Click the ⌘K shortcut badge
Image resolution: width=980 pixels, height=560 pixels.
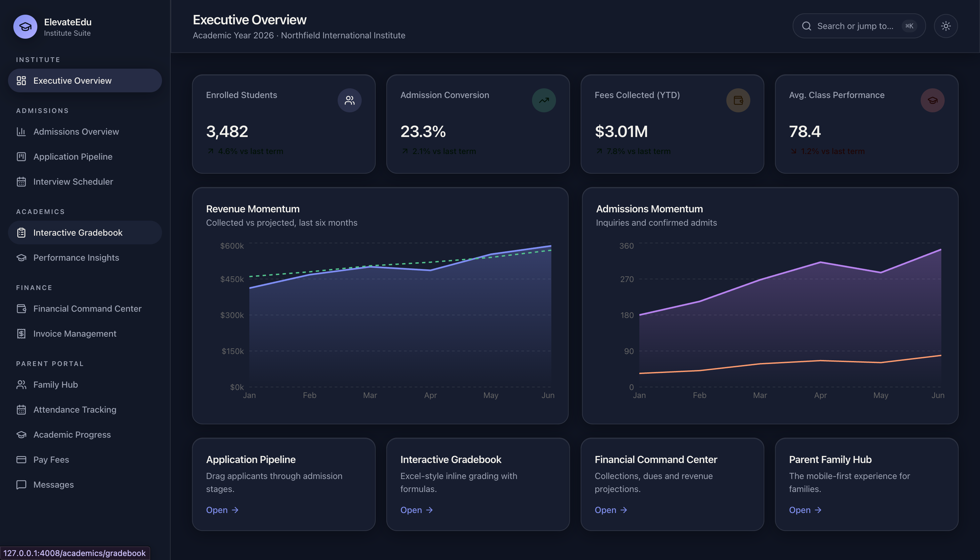[x=909, y=26]
